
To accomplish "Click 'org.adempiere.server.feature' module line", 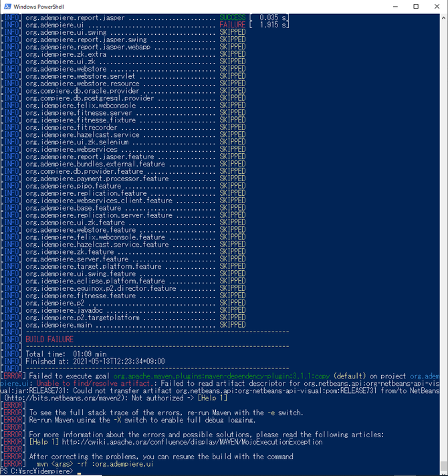I will [x=135, y=259].
